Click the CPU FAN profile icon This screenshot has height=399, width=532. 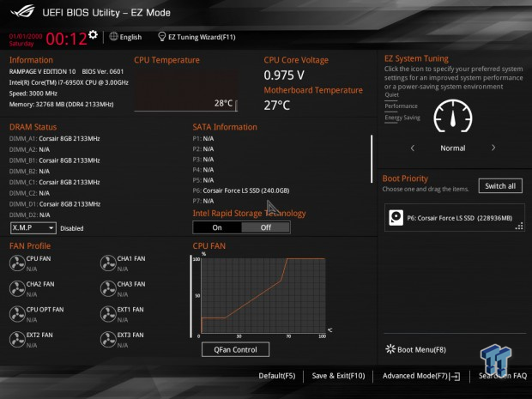pos(17,263)
